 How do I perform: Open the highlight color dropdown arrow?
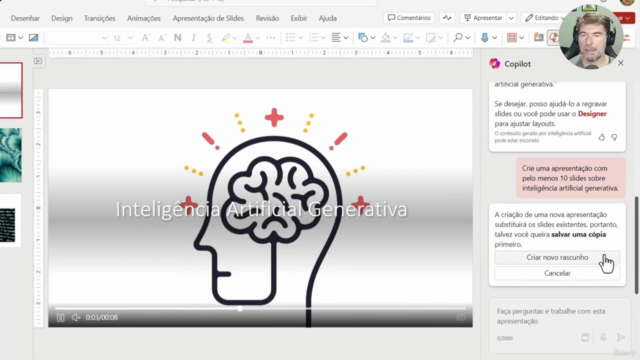click(235, 38)
